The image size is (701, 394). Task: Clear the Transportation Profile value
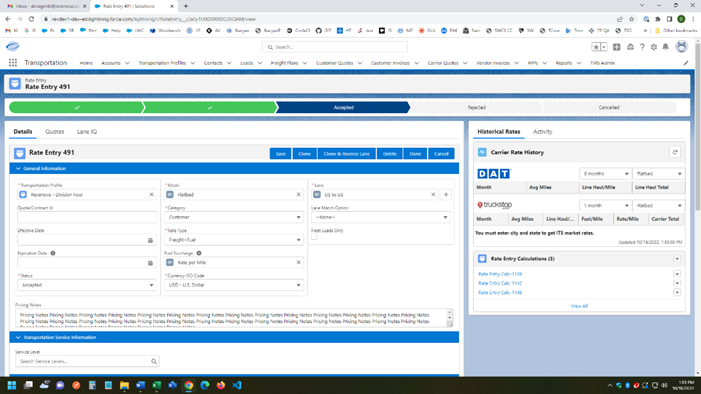pyautogui.click(x=151, y=195)
